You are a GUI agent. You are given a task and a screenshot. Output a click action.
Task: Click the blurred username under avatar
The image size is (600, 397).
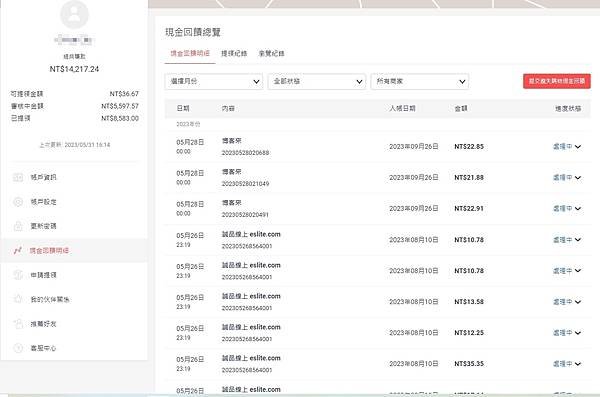click(73, 40)
